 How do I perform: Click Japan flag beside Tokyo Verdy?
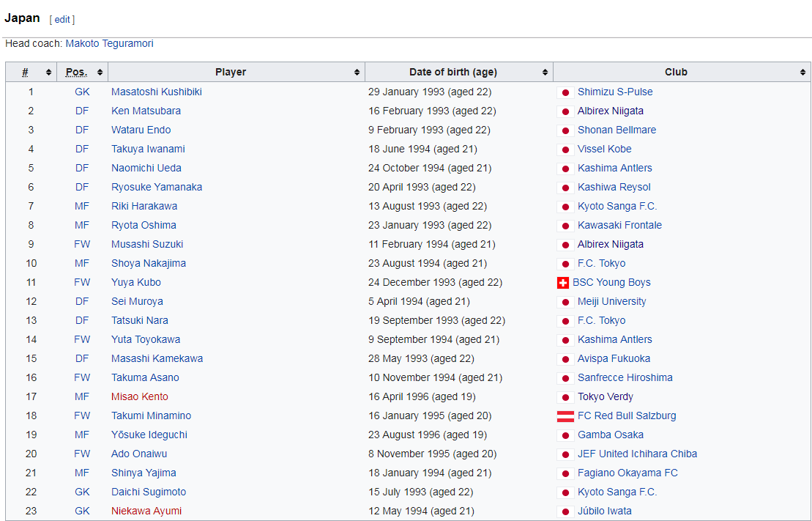pos(565,398)
